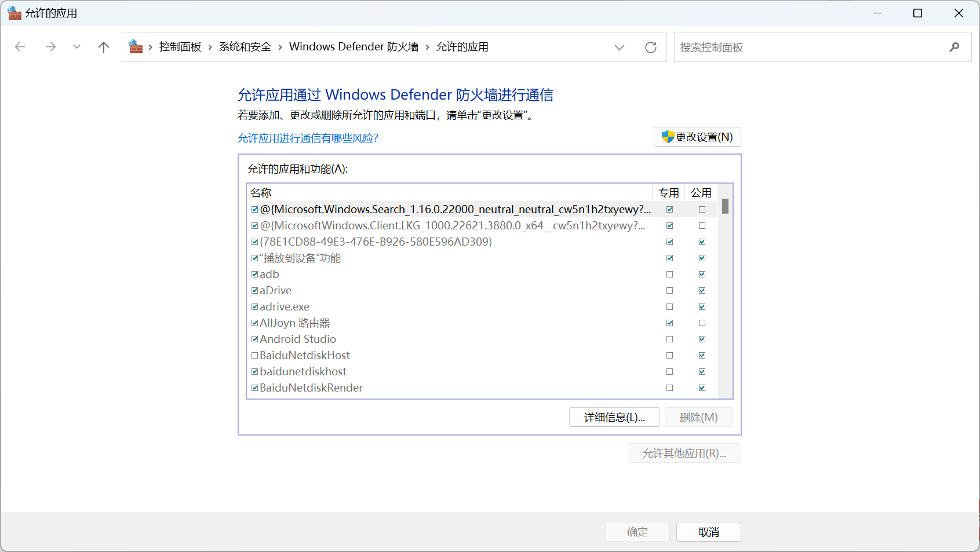The image size is (980, 552).
Task: Toggle AllJoyn 路由器 enabled checkbox
Action: [x=254, y=323]
